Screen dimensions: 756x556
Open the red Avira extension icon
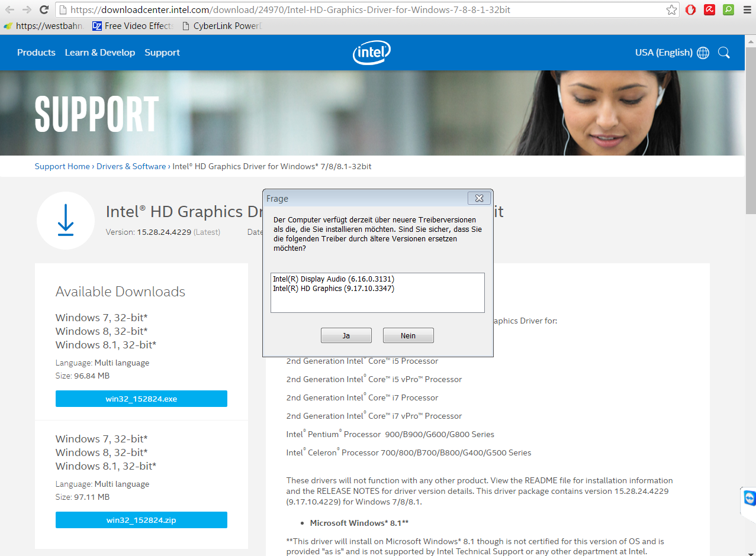point(709,9)
